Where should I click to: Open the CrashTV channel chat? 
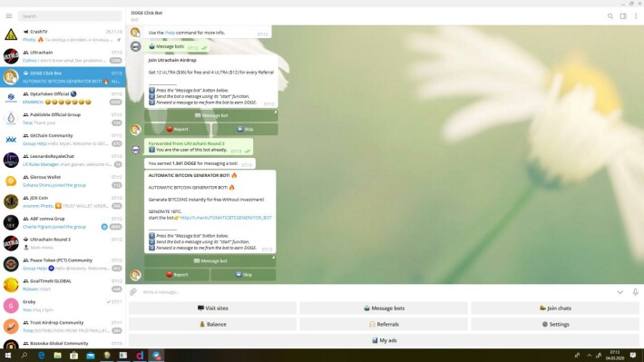coord(63,35)
